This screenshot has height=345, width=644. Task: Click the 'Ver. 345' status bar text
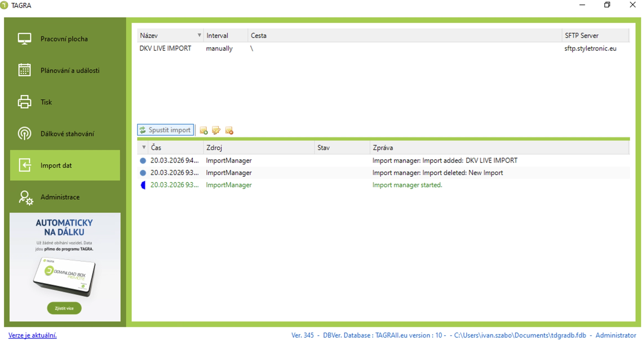302,335
